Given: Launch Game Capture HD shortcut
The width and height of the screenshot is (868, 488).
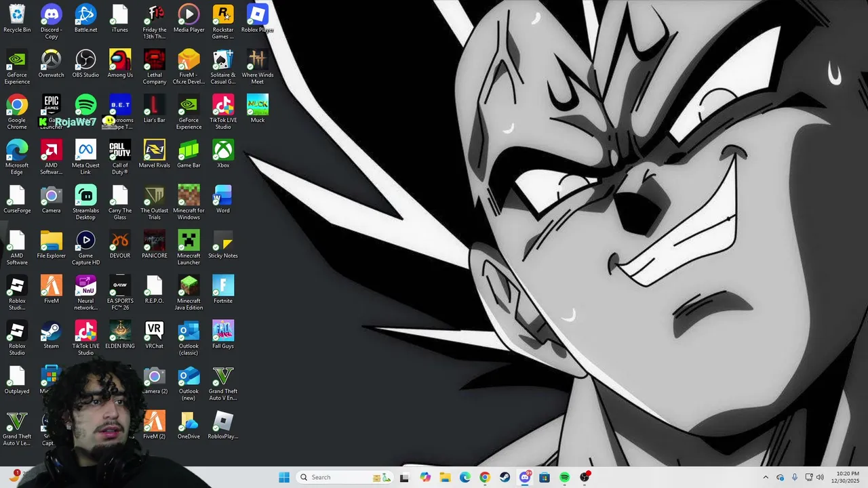Looking at the screenshot, I should [x=85, y=247].
